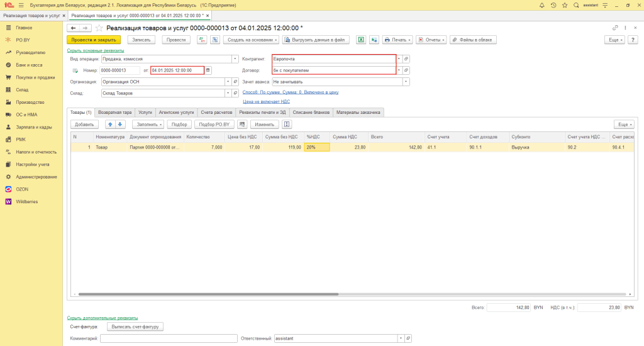Switch to the Возвратная тара tab
Screen dimensions: 644x346
pyautogui.click(x=115, y=112)
